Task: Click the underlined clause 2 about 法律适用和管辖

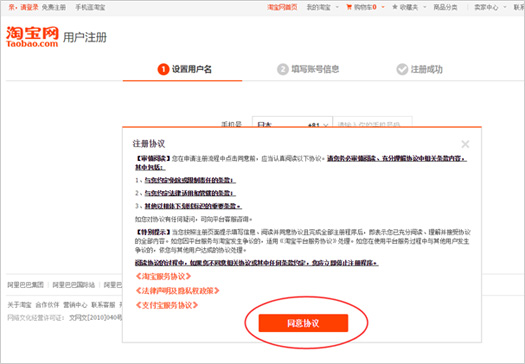Action: pyautogui.click(x=190, y=193)
